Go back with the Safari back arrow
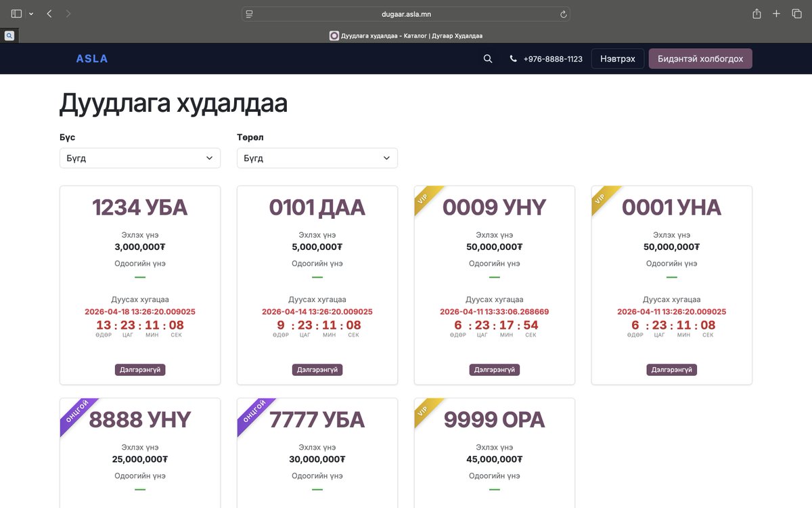 pos(49,14)
